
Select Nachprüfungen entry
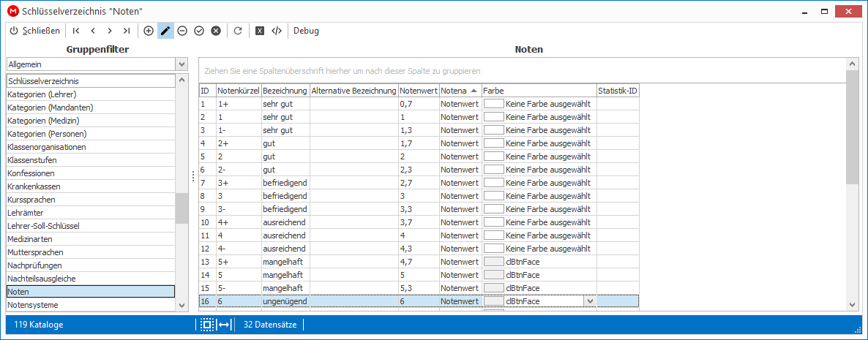[91, 265]
